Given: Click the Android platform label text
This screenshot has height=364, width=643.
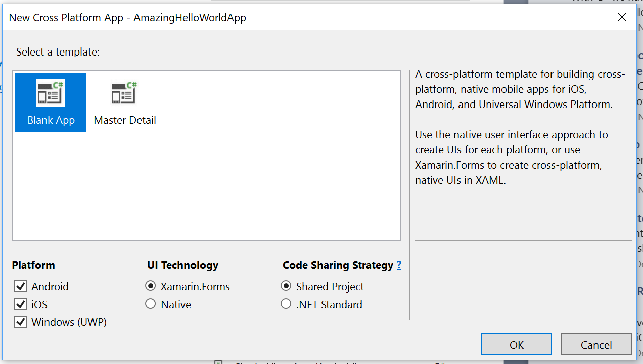Looking at the screenshot, I should pyautogui.click(x=50, y=286).
